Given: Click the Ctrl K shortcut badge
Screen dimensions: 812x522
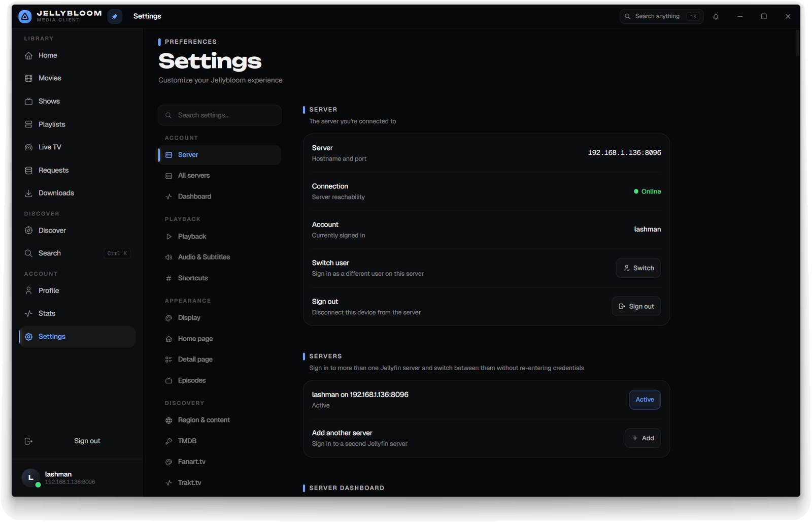Looking at the screenshot, I should click(117, 253).
